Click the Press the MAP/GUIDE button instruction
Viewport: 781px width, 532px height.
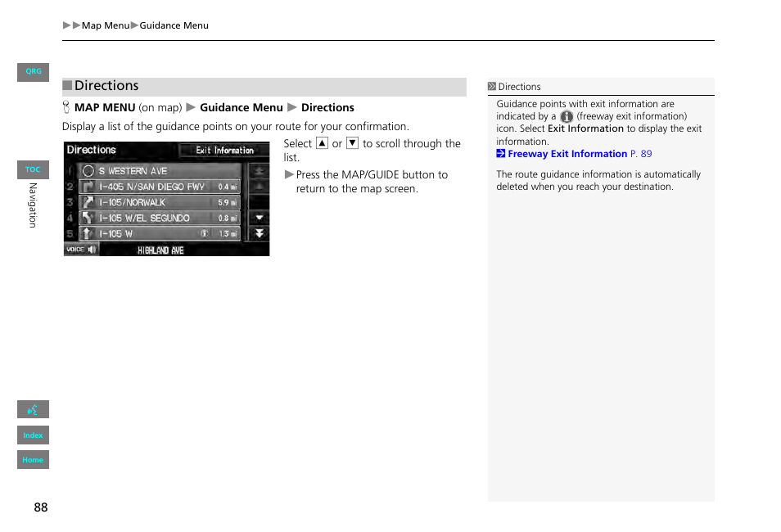[372, 182]
